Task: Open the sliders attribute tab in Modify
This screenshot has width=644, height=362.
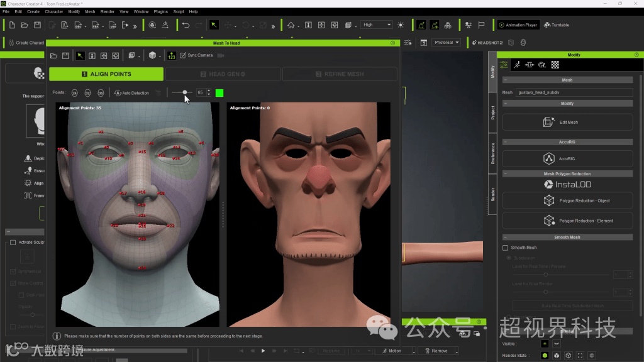Action: pos(504,65)
